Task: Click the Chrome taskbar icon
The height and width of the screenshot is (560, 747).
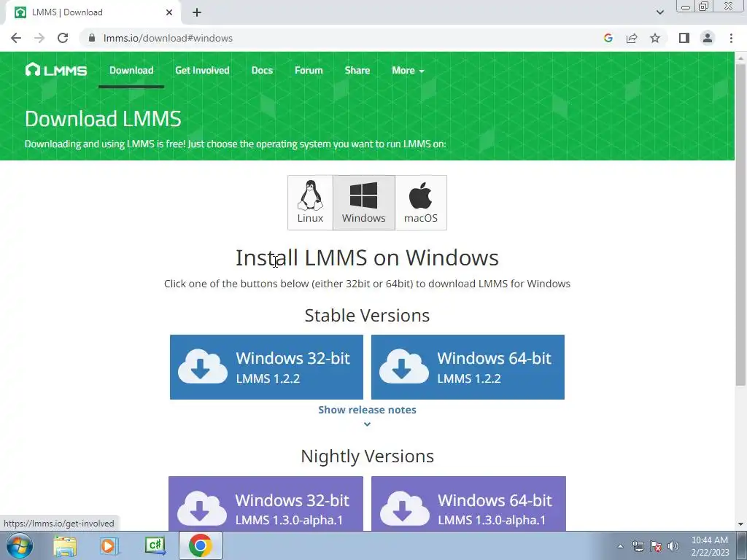Action: pos(200,545)
